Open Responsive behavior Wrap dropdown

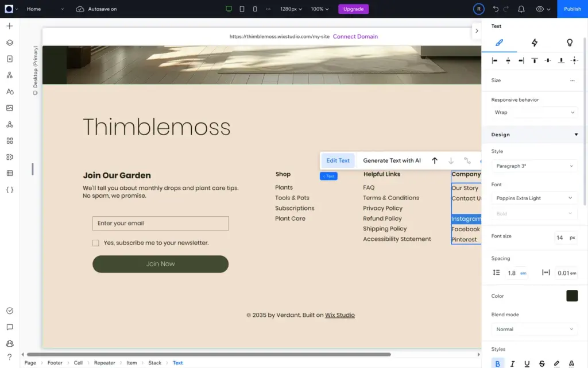coord(534,112)
